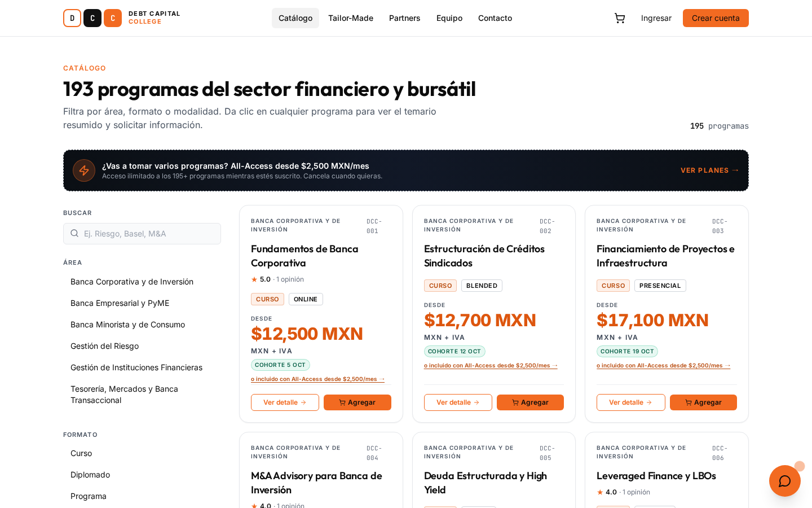Add Estructuración de Créditos Sindicados to cart
Image resolution: width=812 pixels, height=508 pixels.
click(530, 402)
